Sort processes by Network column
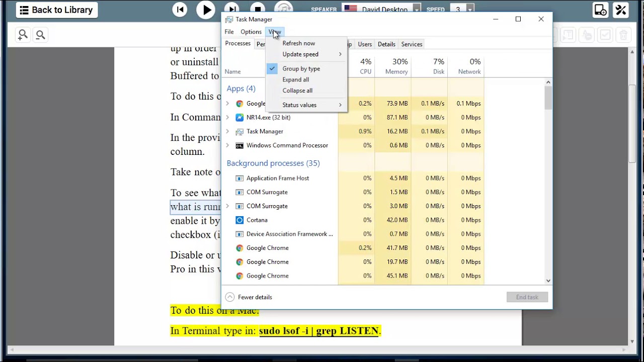Screen dimensions: 644x362 pos(466,66)
